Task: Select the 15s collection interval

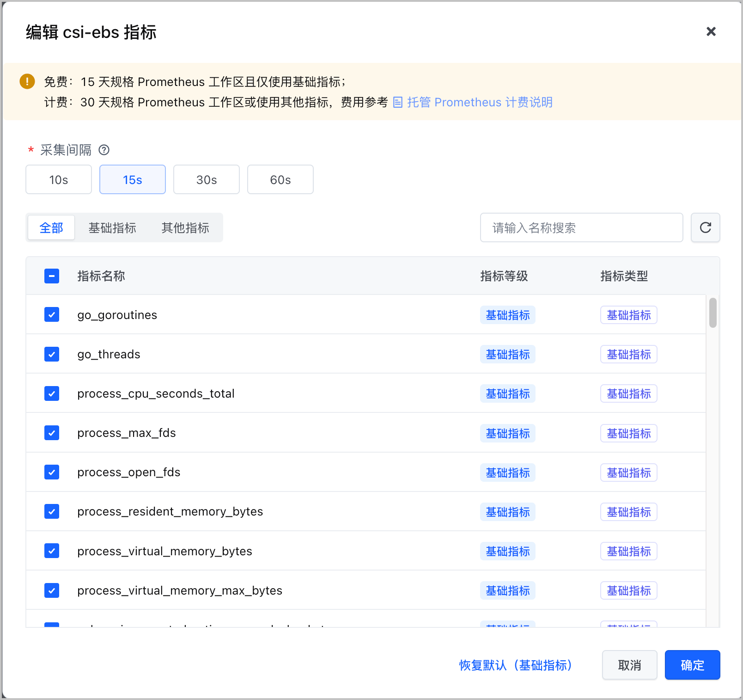Action: (x=133, y=179)
